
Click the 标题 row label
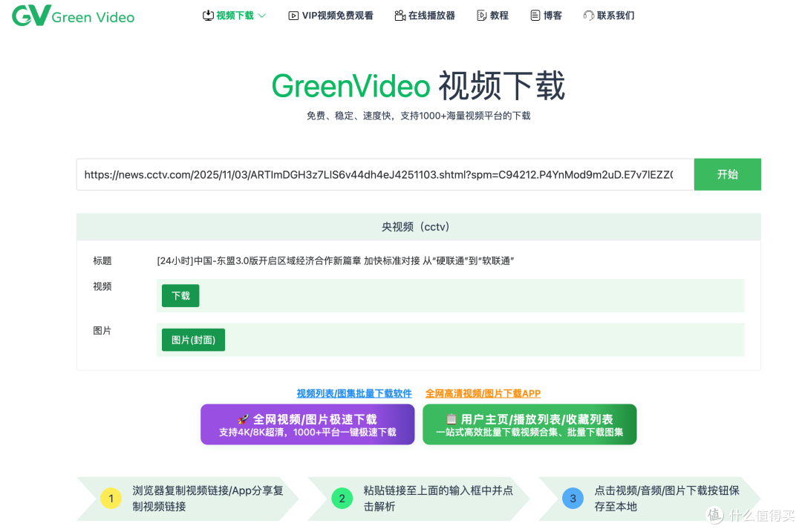point(102,260)
